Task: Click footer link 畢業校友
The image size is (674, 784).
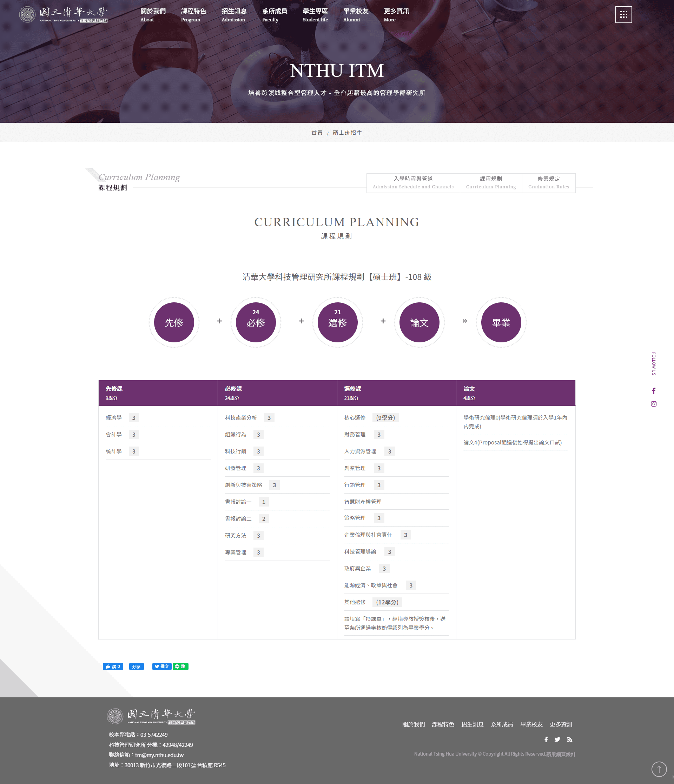Action: tap(531, 724)
